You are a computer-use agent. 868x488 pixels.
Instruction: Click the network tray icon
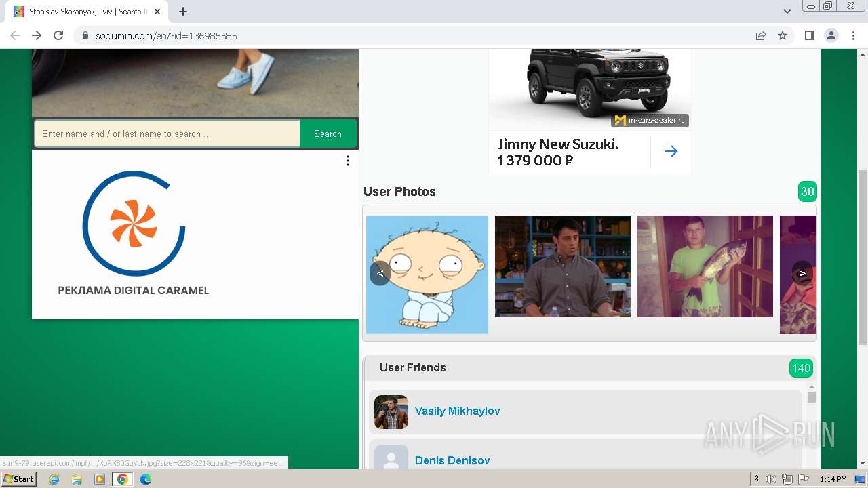click(x=787, y=479)
